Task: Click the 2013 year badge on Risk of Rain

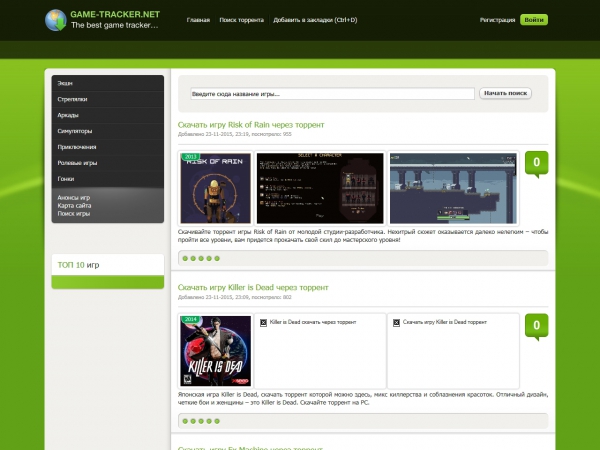Action: click(190, 157)
